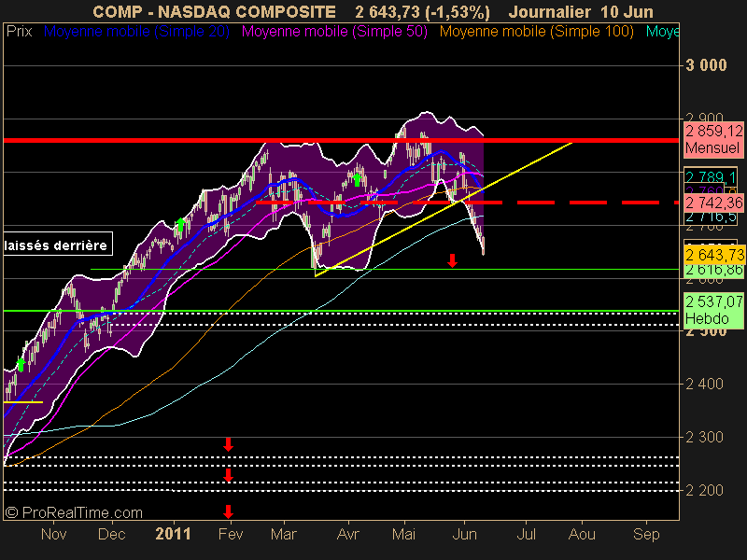The image size is (747, 560).
Task: Click the Fev label on the time axis
Action: pyautogui.click(x=231, y=534)
